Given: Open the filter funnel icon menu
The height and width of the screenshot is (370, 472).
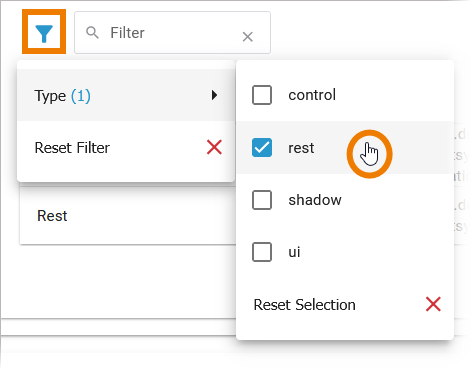Looking at the screenshot, I should pyautogui.click(x=44, y=33).
